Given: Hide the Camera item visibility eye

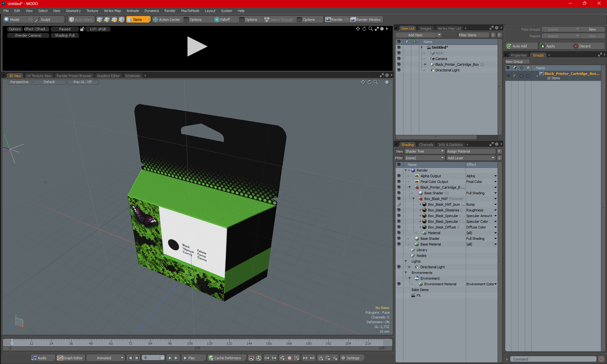Looking at the screenshot, I should coord(399,59).
